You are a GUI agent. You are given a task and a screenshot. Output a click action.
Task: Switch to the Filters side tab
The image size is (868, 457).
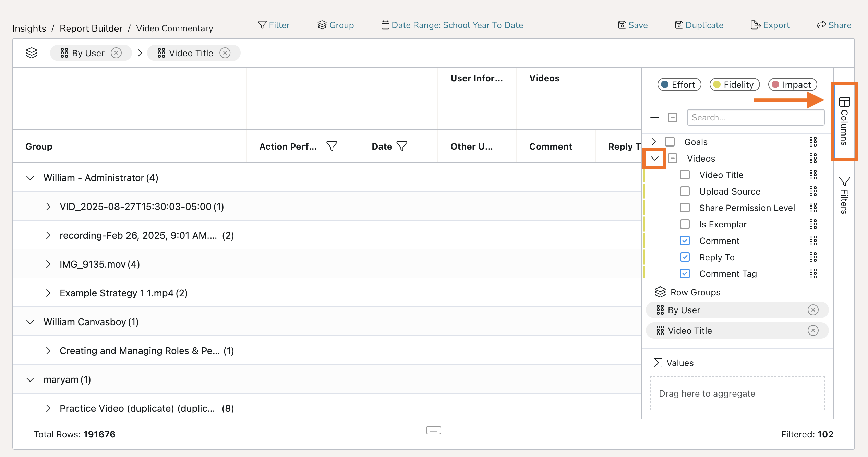[844, 196]
